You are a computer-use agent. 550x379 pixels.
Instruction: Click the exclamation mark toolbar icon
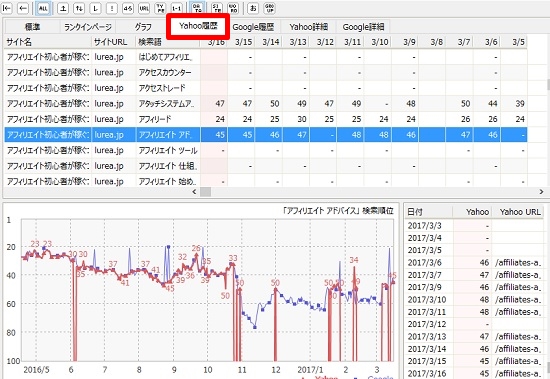pyautogui.click(x=112, y=8)
